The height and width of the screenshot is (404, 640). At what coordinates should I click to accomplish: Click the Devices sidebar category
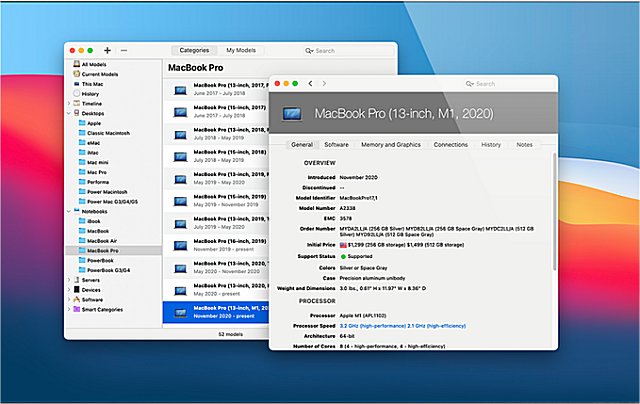(x=87, y=289)
